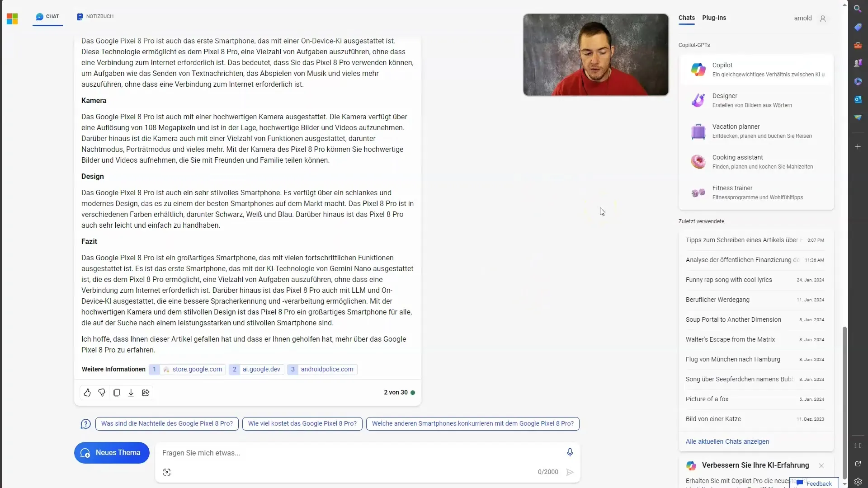
Task: Open the Designer Copilot-GPT
Action: (756, 99)
